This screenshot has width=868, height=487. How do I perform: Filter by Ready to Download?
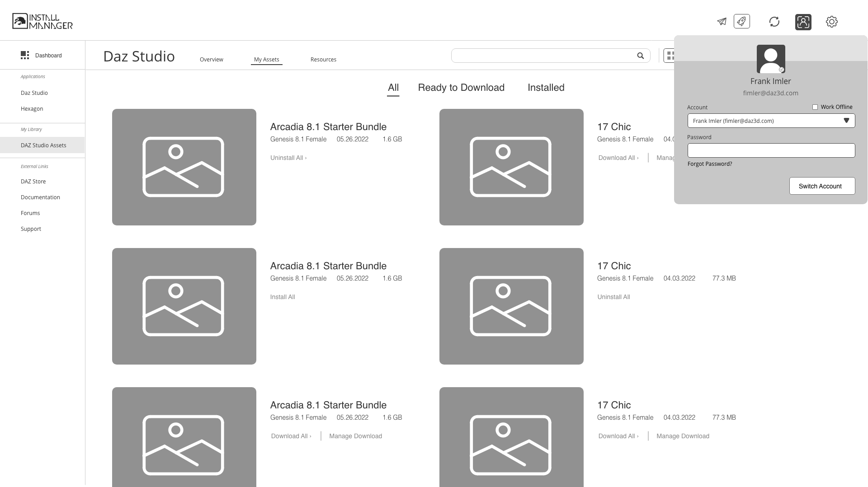coord(461,88)
